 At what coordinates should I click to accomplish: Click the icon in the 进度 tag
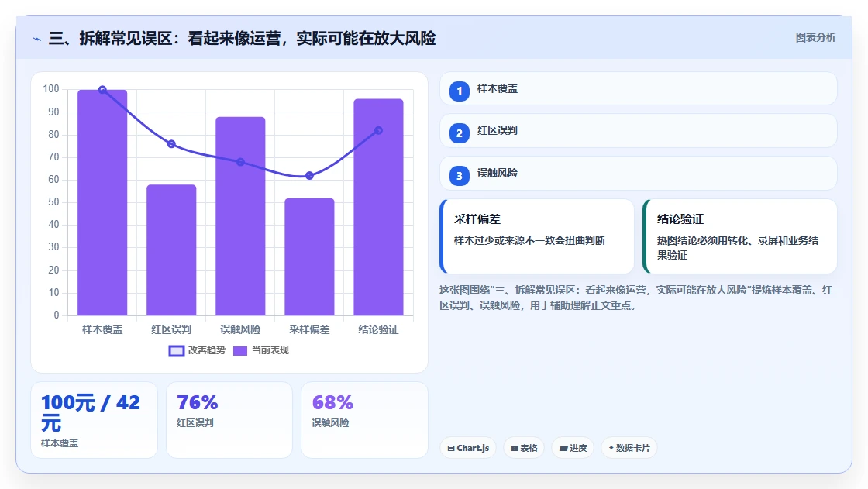(x=563, y=449)
